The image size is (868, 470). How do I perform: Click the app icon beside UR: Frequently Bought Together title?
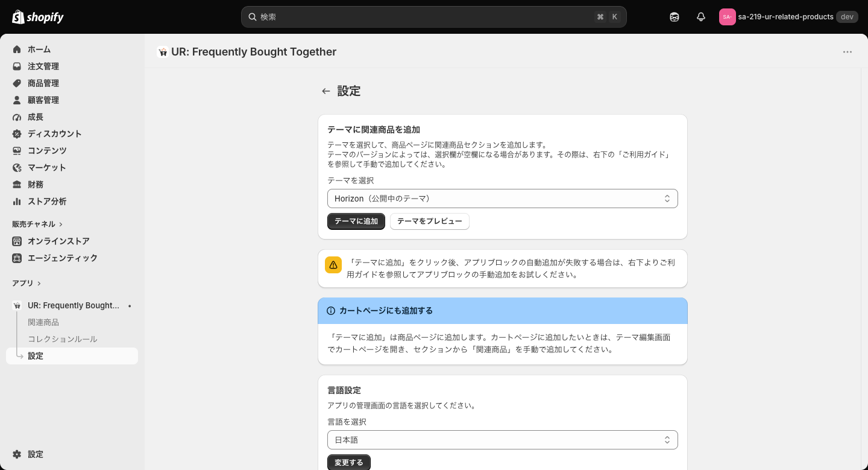tap(162, 52)
